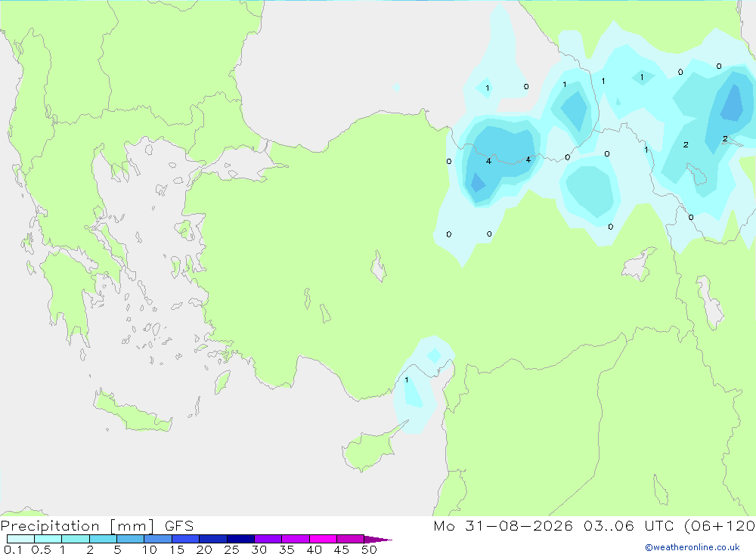Click the '35' legend scale label
756x554 pixels.
point(287,549)
